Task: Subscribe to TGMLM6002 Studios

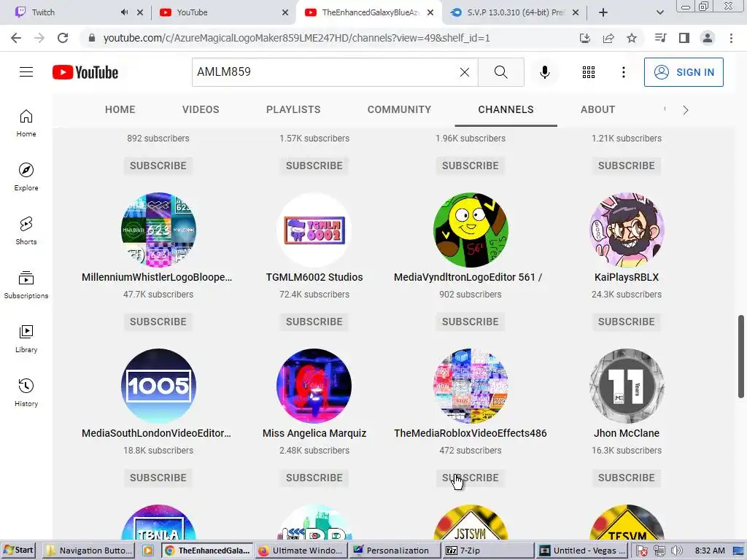Action: (x=314, y=322)
